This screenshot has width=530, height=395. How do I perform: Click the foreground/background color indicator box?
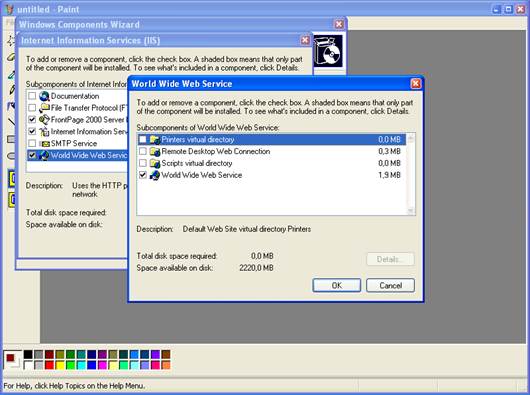13,360
